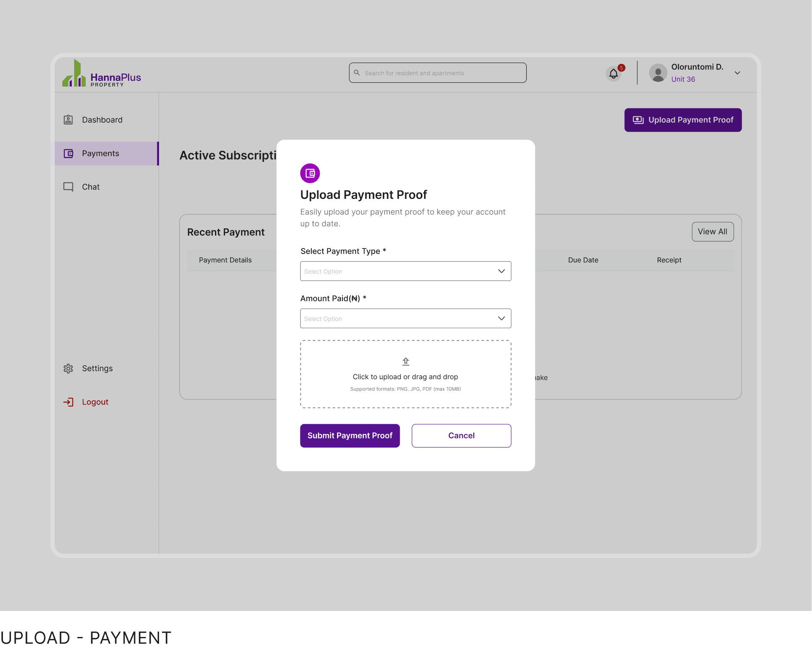Click the Chat bubble icon in sidebar
This screenshot has width=812, height=650.
68,187
